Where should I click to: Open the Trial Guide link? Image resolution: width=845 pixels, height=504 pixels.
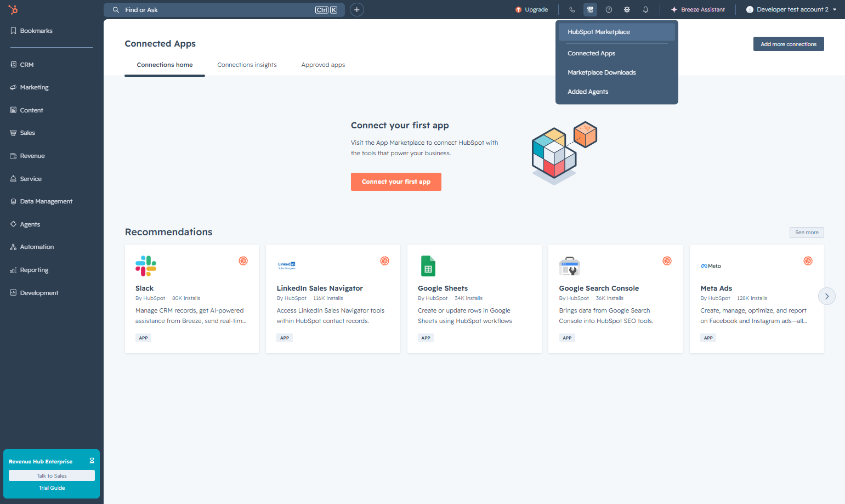coord(52,488)
